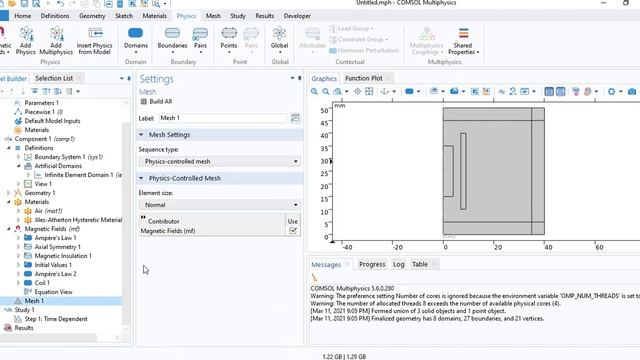Select the Piecewise 1 function node
The image size is (640, 360).
tap(43, 112)
